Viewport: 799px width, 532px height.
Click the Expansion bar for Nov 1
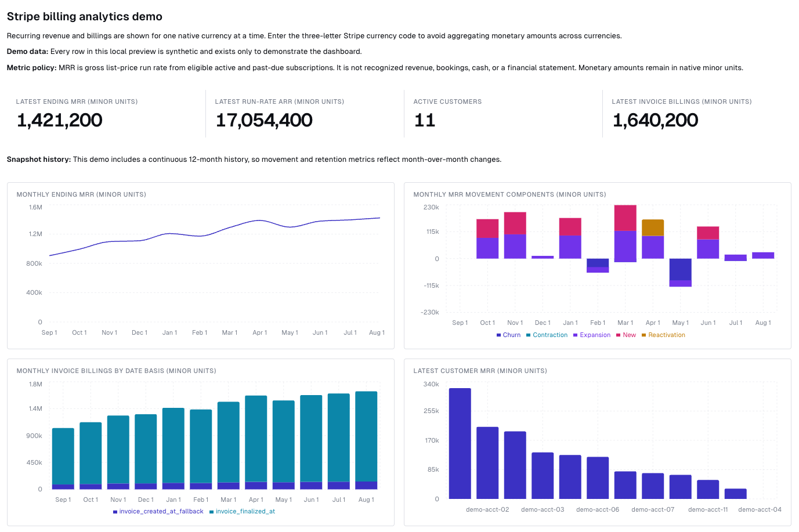tap(515, 247)
